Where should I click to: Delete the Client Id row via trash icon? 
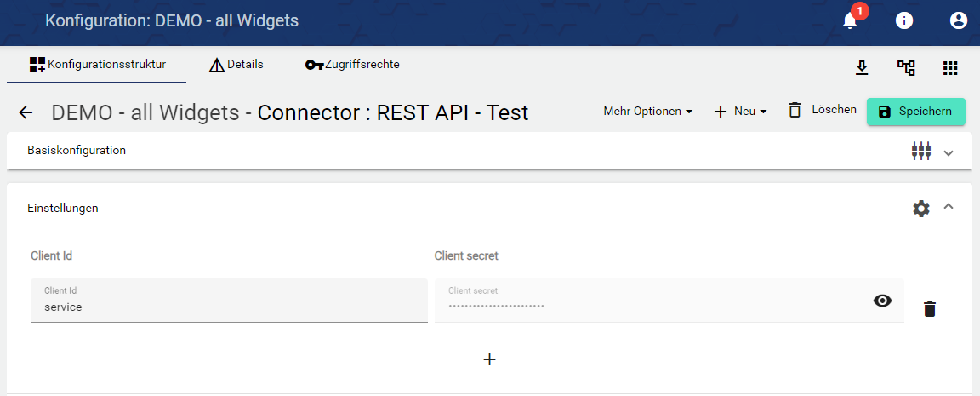[930, 309]
